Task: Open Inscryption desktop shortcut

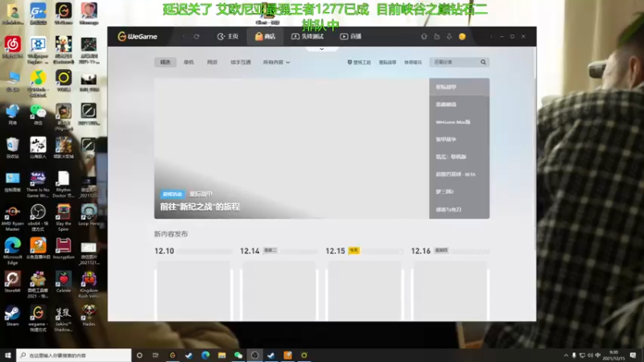Action: pyautogui.click(x=64, y=249)
